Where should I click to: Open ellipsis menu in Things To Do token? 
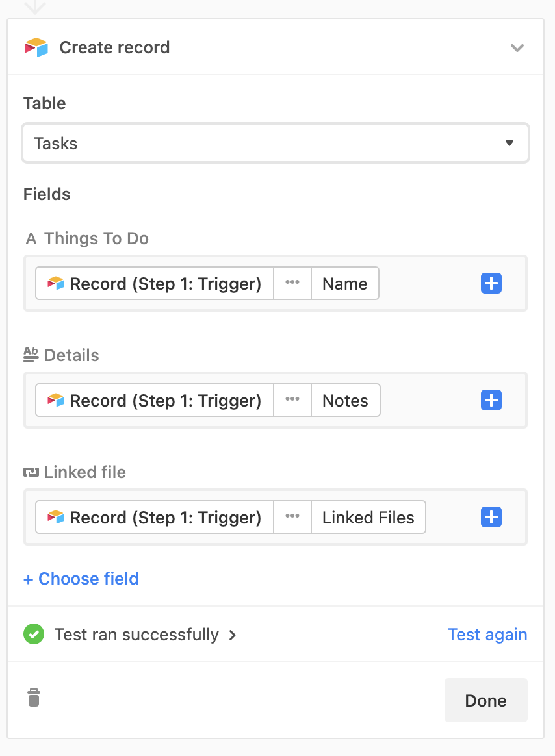(x=292, y=283)
